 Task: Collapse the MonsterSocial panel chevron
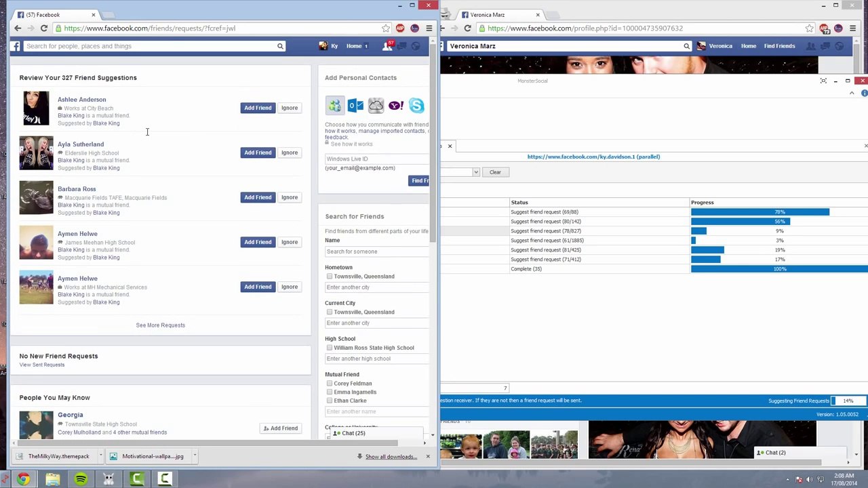click(x=852, y=93)
